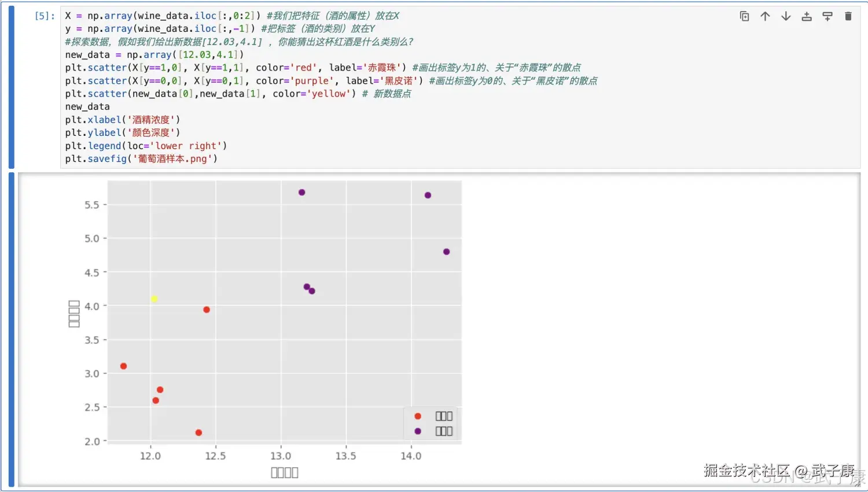
Task: Collapse the code cell via its blue sidebar
Action: [13, 87]
